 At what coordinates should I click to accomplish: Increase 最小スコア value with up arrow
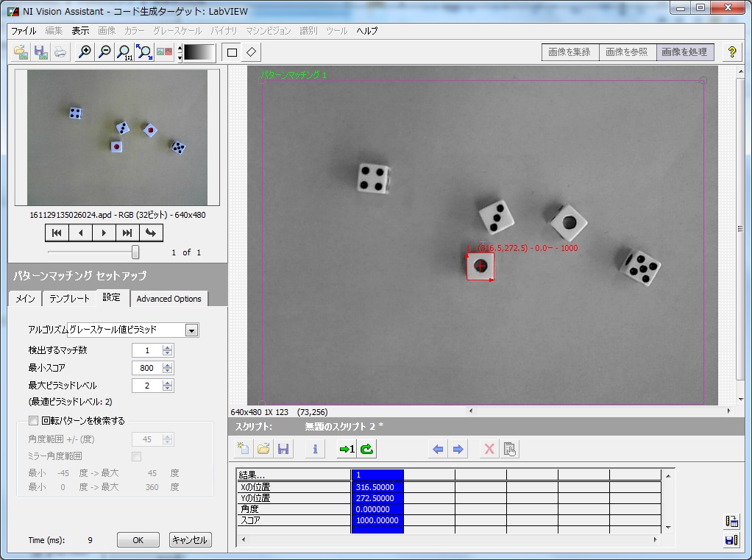(168, 364)
